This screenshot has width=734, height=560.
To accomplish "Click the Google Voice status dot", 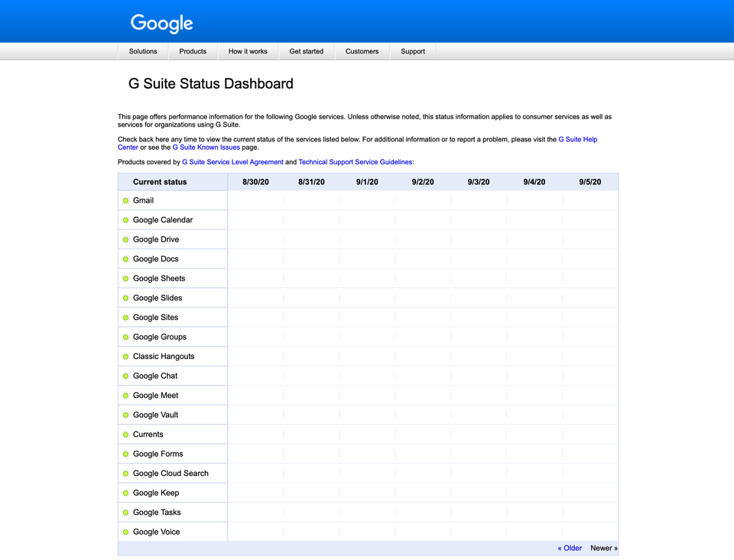I will (125, 532).
